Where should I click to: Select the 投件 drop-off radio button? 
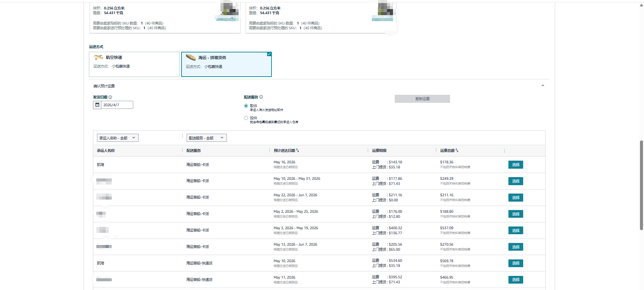pos(246,118)
